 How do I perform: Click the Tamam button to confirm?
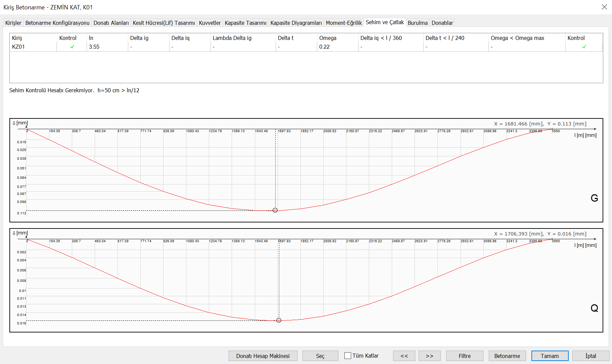550,356
